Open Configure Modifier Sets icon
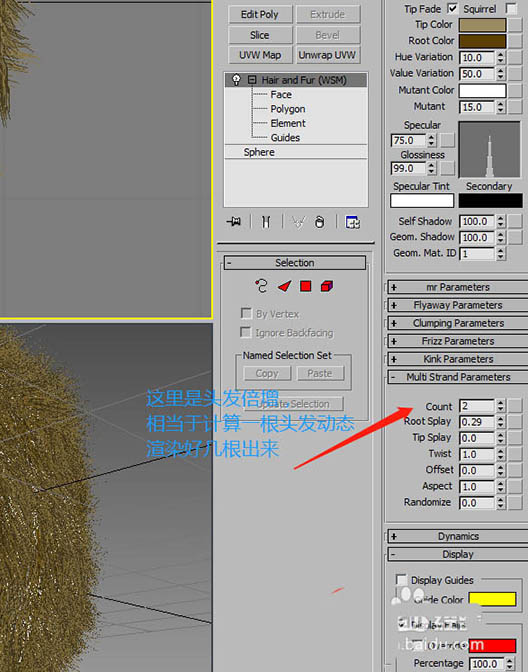Image resolution: width=528 pixels, height=672 pixels. coord(353,222)
